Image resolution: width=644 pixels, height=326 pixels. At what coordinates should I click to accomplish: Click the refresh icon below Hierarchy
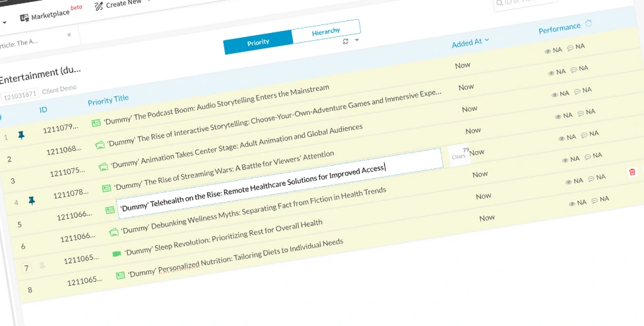tap(345, 41)
